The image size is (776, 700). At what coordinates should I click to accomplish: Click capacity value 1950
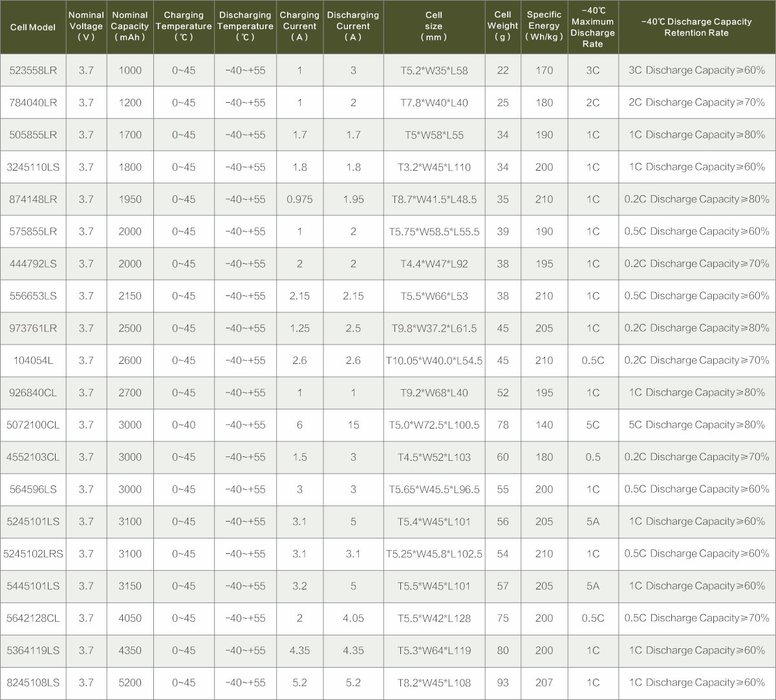click(130, 200)
